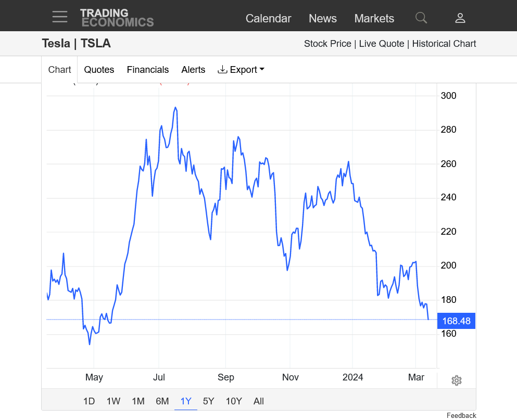The height and width of the screenshot is (420, 517).
Task: Open the hamburger navigation menu
Action: (60, 17)
